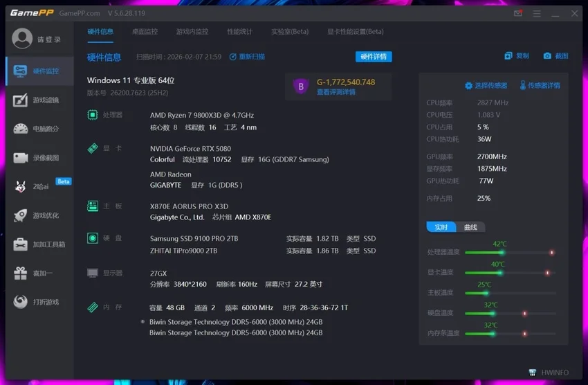Click the 硬件详情 button
This screenshot has width=588, height=385.
pyautogui.click(x=374, y=57)
